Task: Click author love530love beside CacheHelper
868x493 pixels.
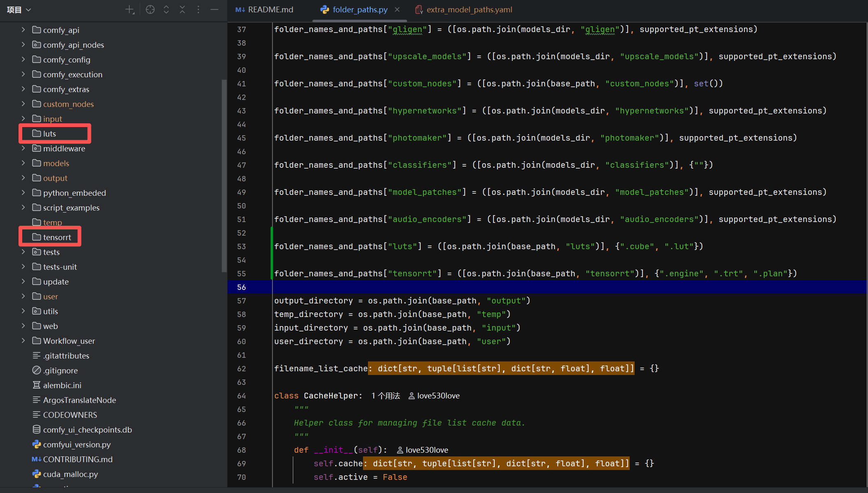Action: (434, 396)
